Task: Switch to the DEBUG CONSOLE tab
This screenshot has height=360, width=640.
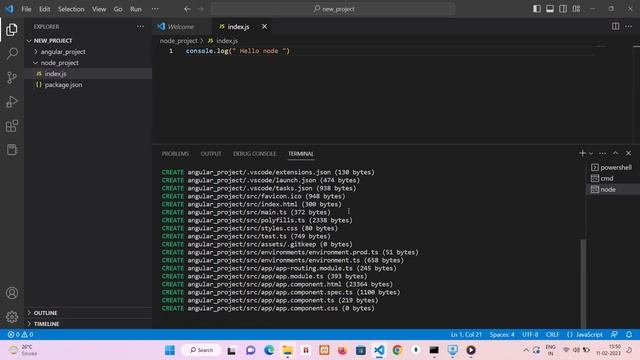Action: click(x=255, y=154)
